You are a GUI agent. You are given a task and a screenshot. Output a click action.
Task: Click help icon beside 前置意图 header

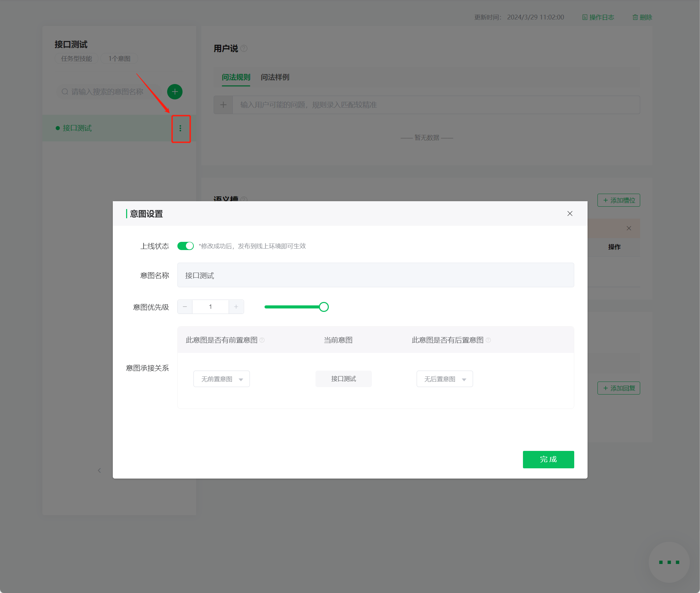pos(262,340)
